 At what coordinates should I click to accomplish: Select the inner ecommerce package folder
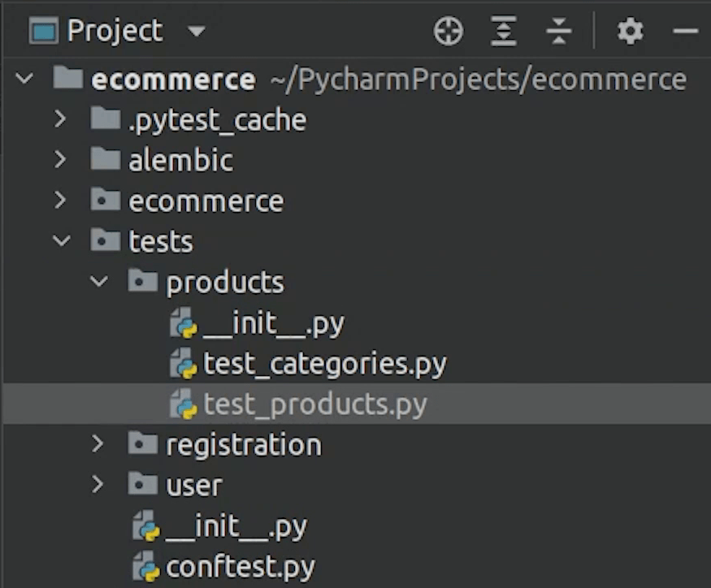pyautogui.click(x=206, y=201)
